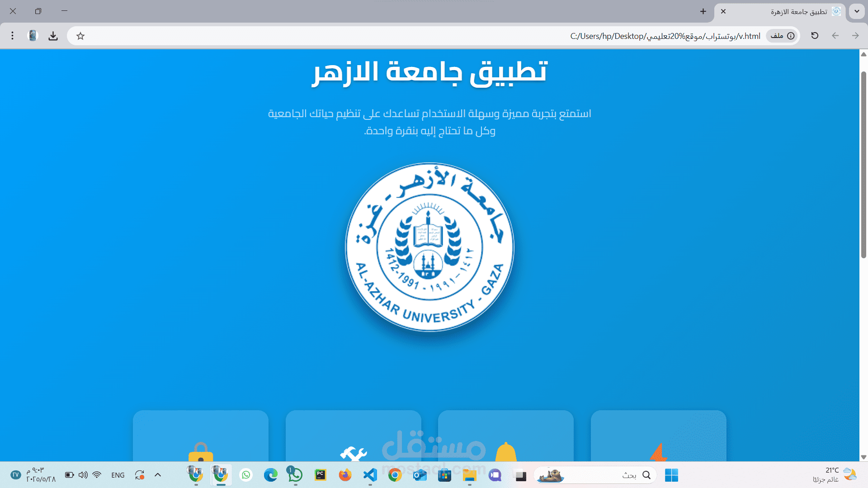Open Task View from the taskbar
This screenshot has height=488, width=868.
pyautogui.click(x=521, y=475)
